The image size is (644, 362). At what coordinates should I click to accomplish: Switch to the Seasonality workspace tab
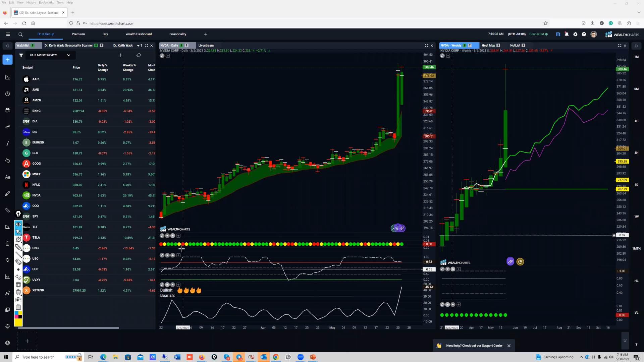click(178, 34)
